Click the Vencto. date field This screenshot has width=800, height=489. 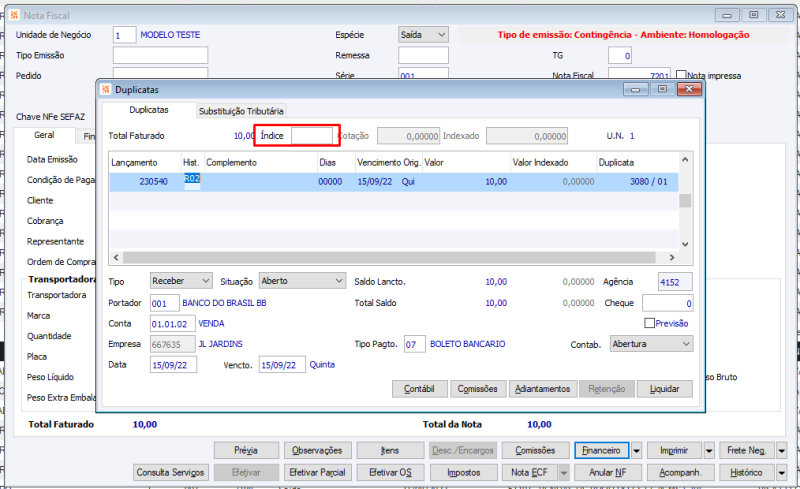tap(282, 365)
